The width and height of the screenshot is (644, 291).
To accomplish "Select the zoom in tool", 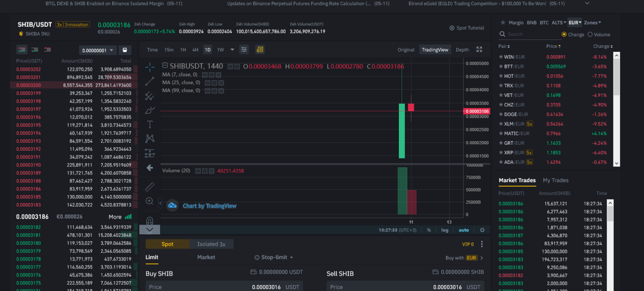I will 149,201.
